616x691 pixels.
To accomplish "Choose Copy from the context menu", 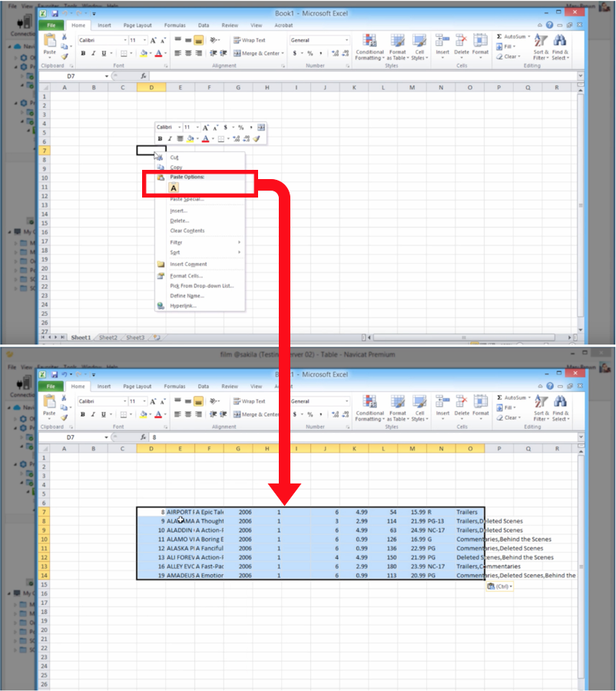I will 176,168.
